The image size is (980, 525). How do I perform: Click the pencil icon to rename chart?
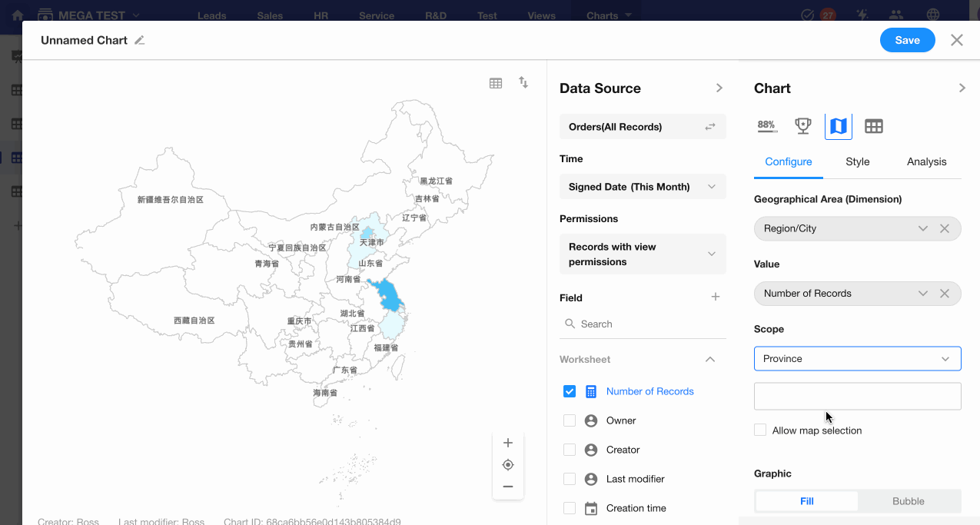[139, 41]
